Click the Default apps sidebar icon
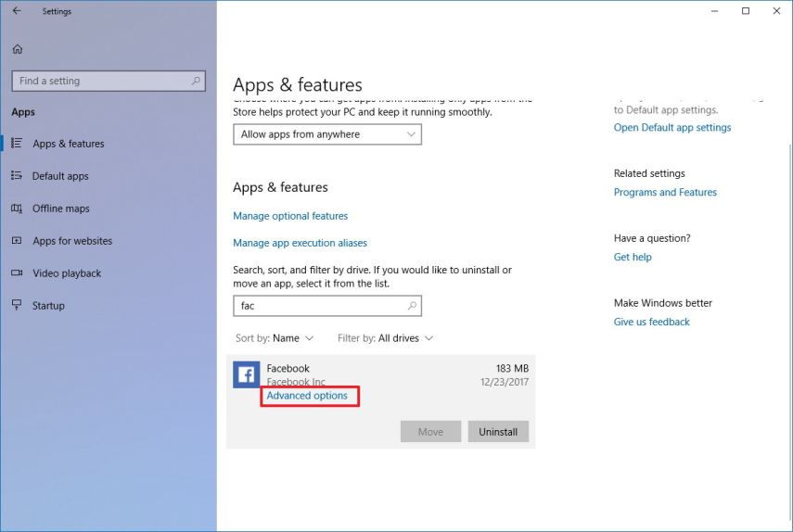The width and height of the screenshot is (793, 532). click(x=17, y=175)
